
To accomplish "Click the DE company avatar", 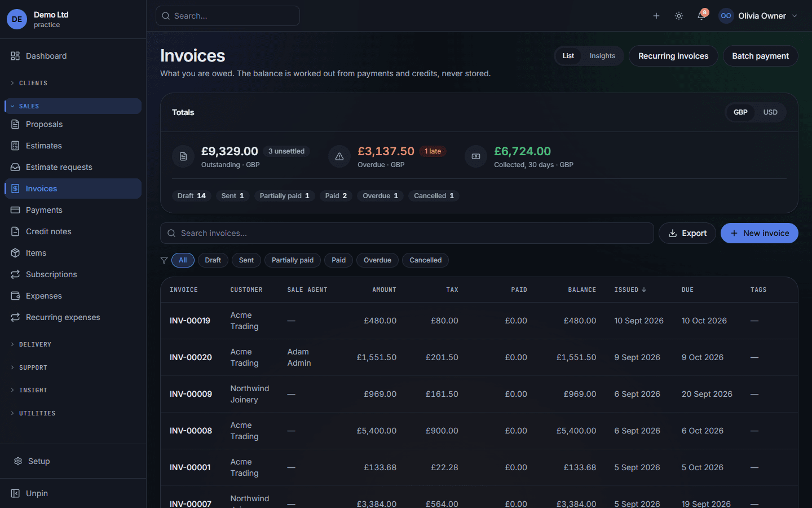I will click(17, 19).
